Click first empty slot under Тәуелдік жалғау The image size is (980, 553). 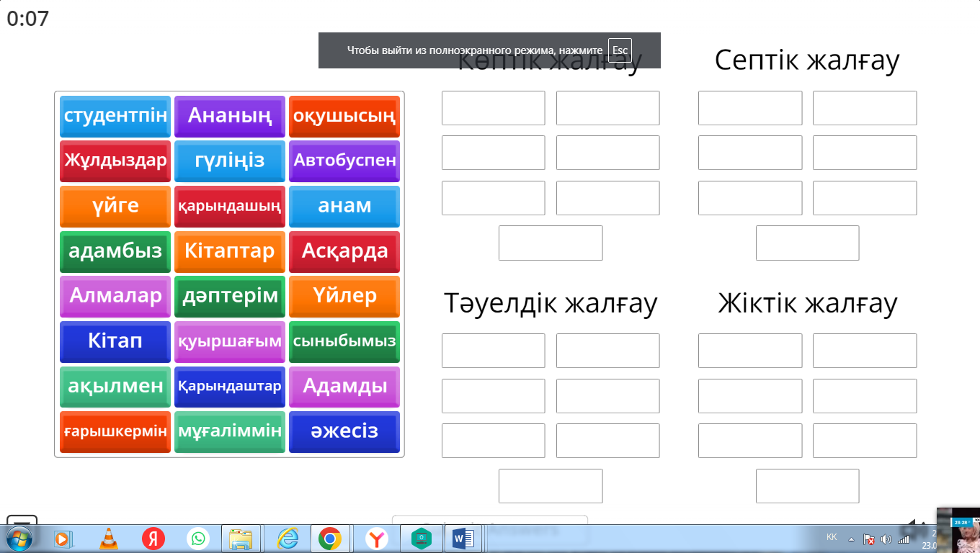tap(494, 351)
